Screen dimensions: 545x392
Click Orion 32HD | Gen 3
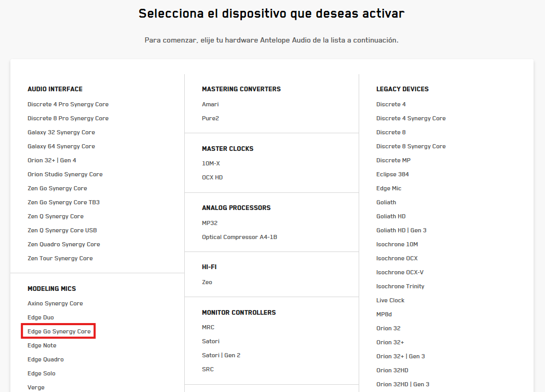click(x=403, y=384)
